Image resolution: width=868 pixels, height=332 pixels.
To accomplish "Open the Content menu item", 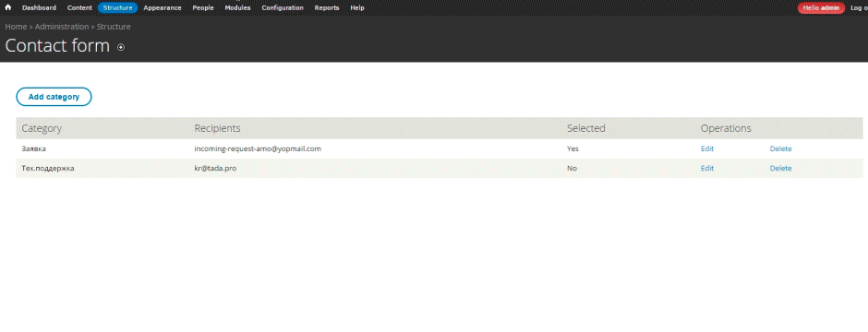I will (x=79, y=7).
